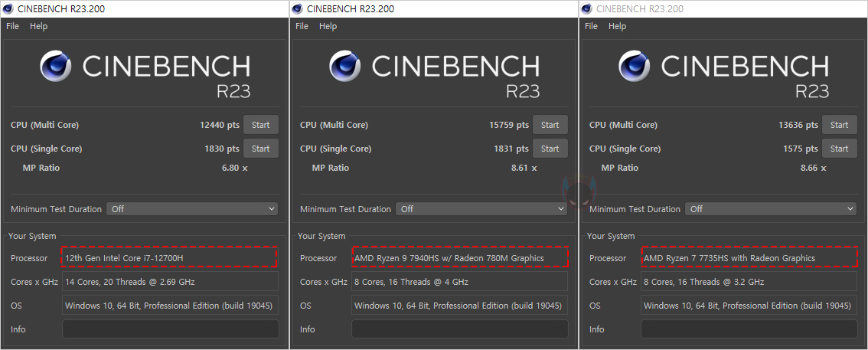This screenshot has height=350, width=868.
Task: Click the OS field in the Ryzen 7 7735HS window
Action: pos(749,305)
